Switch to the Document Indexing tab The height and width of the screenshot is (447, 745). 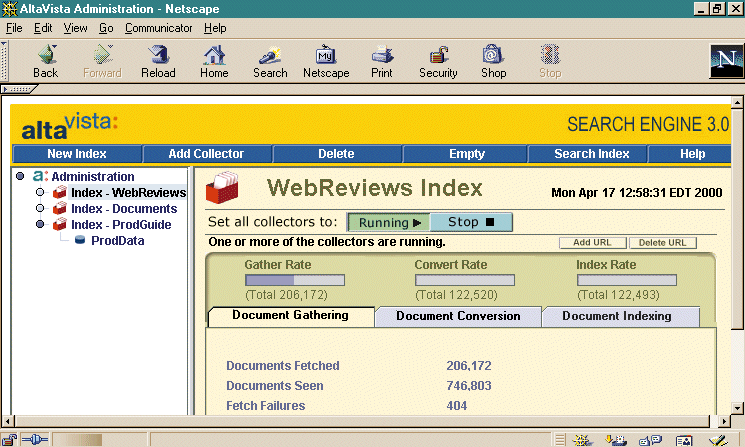621,316
